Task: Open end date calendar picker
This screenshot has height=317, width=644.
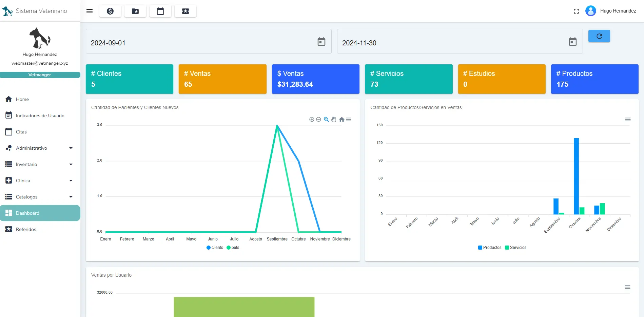Action: pos(573,42)
